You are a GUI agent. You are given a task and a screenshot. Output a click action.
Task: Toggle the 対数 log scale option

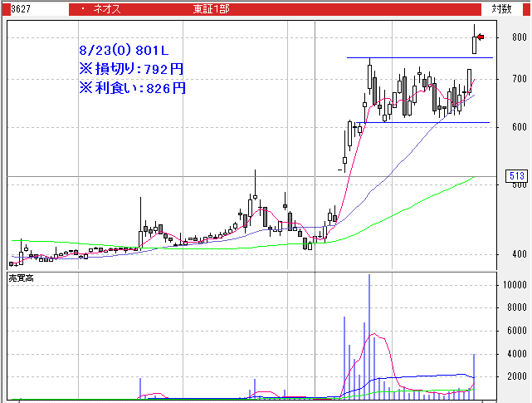click(x=501, y=8)
